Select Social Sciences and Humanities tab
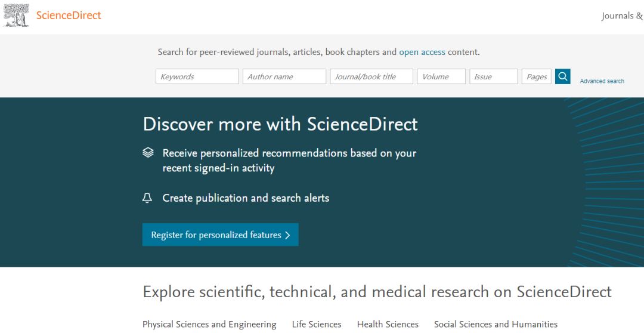This screenshot has width=644, height=333. coord(496,325)
